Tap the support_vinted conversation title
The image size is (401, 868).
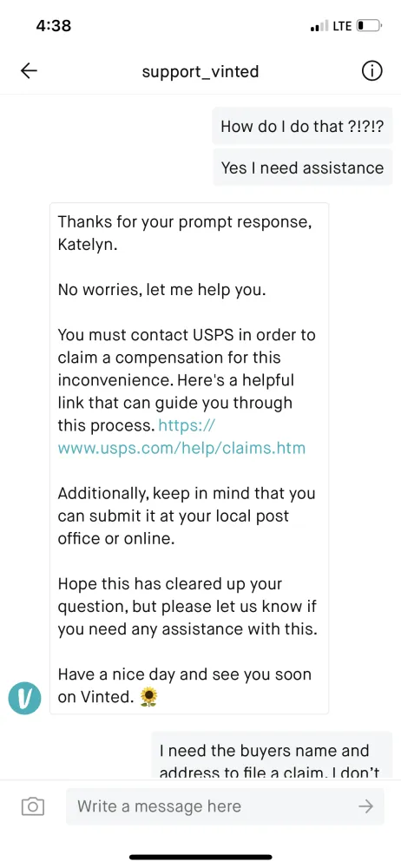click(200, 71)
